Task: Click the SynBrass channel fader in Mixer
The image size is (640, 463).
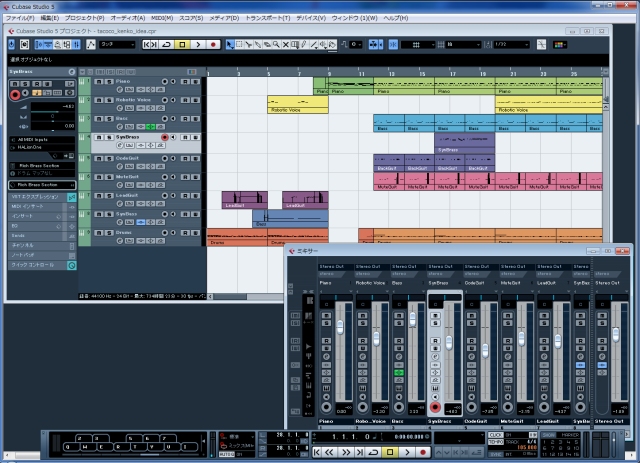Action: 449,342
